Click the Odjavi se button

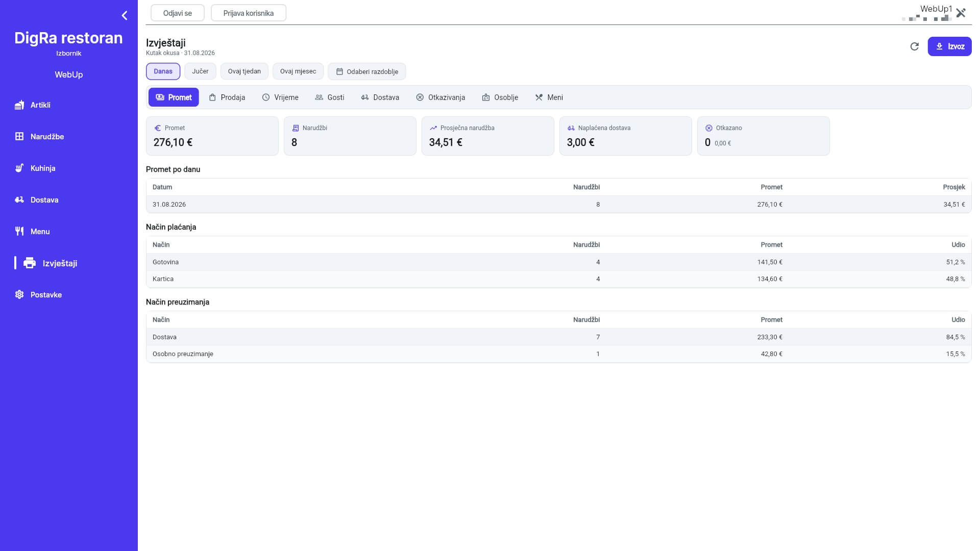pyautogui.click(x=178, y=13)
